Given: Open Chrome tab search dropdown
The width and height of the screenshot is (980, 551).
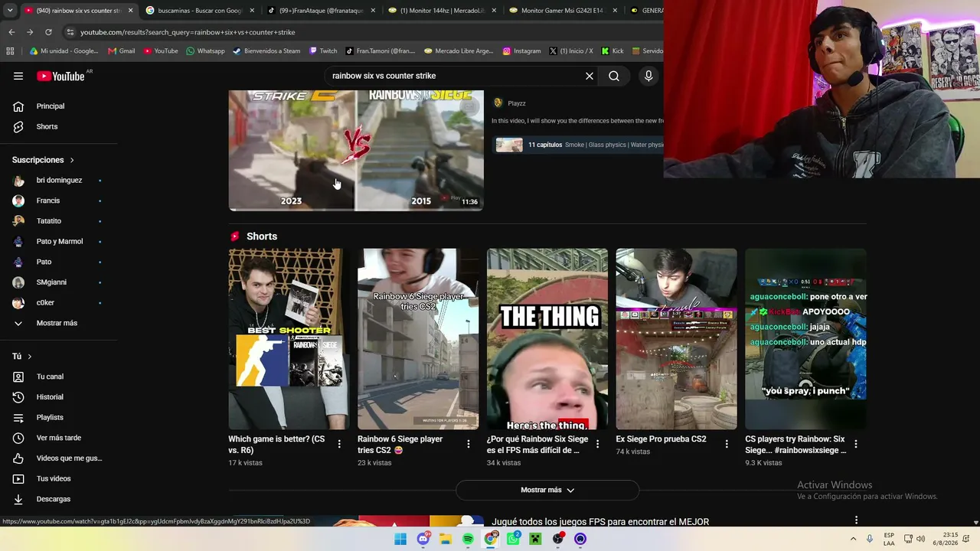Looking at the screenshot, I should pos(9,11).
